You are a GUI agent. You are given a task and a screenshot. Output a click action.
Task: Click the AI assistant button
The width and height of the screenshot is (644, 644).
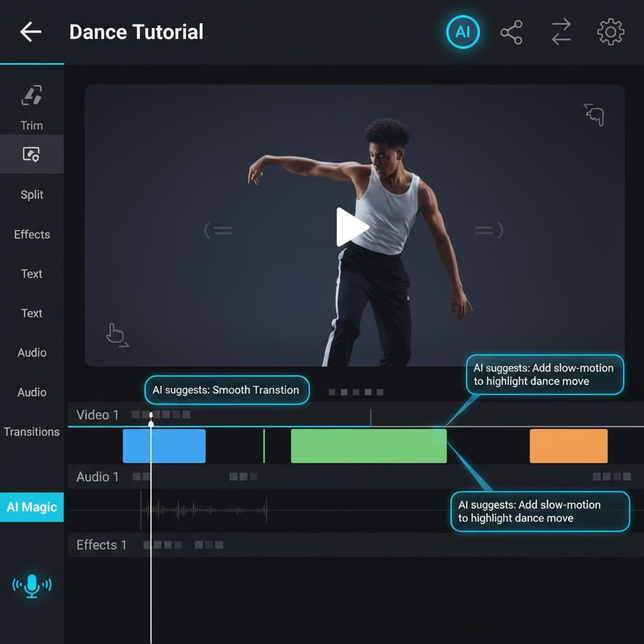click(463, 32)
